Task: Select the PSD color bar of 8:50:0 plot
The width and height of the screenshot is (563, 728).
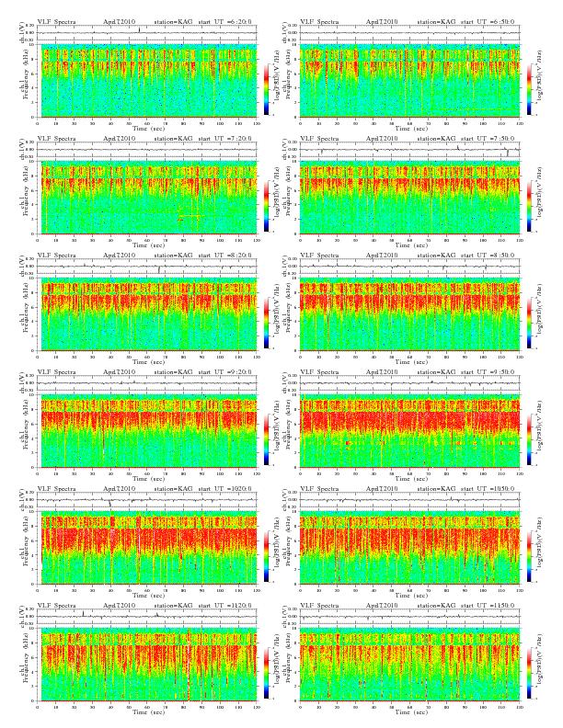Action: coord(530,324)
